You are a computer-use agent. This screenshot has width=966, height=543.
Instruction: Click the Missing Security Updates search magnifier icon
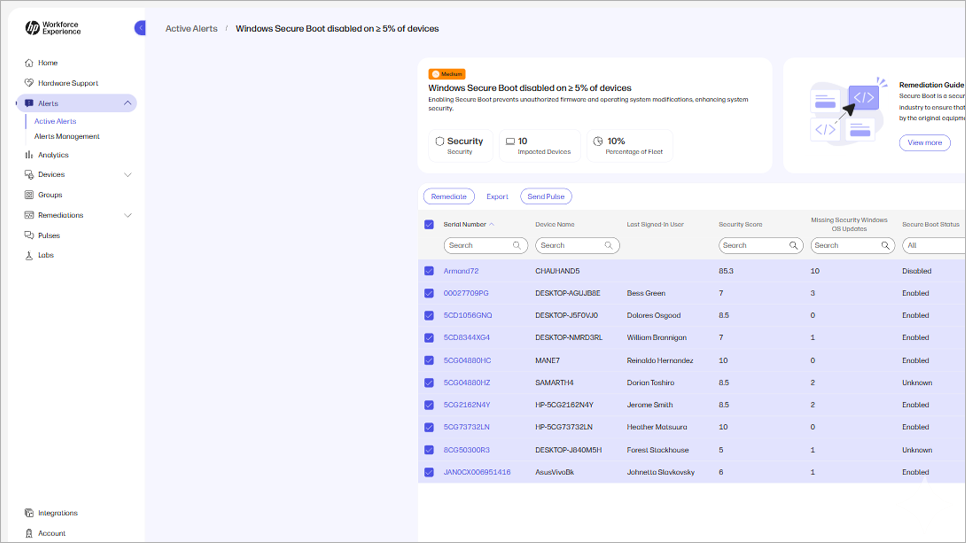885,245
